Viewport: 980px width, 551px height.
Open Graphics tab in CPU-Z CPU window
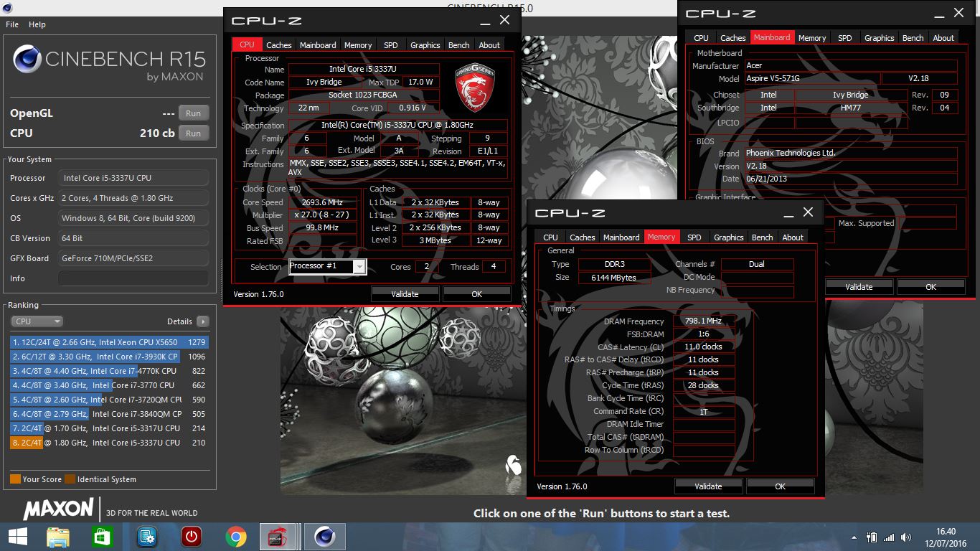point(425,44)
